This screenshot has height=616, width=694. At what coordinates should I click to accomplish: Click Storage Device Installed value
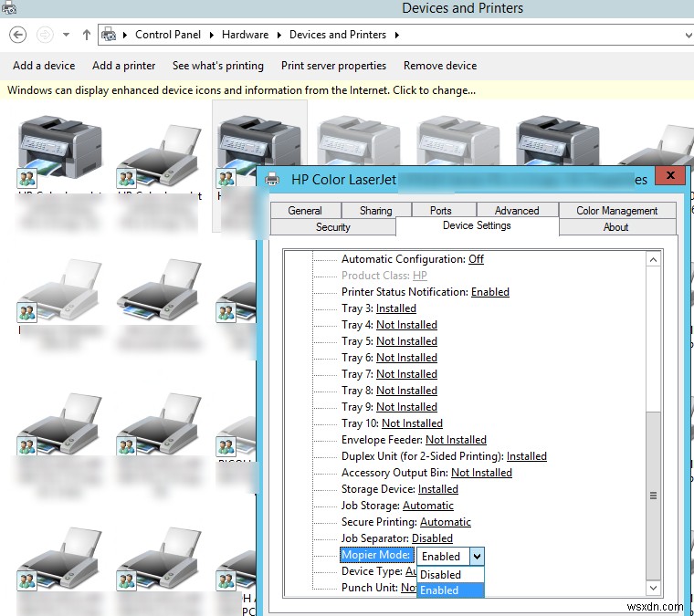(x=437, y=488)
